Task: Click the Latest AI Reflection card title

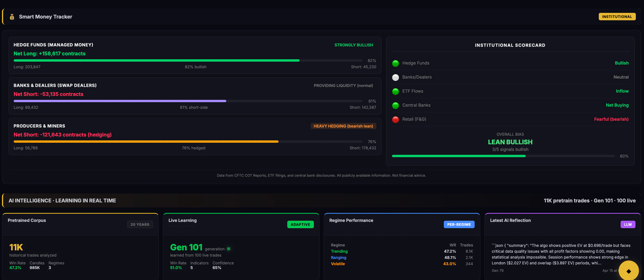Action: coord(510,220)
